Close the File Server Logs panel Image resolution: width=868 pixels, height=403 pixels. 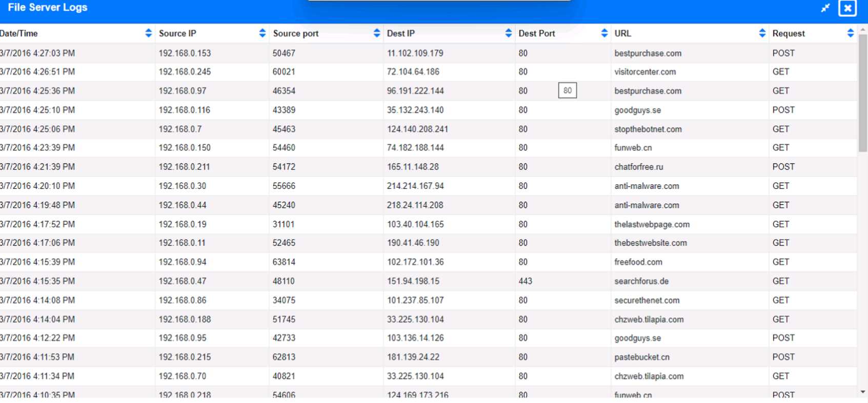(x=847, y=8)
